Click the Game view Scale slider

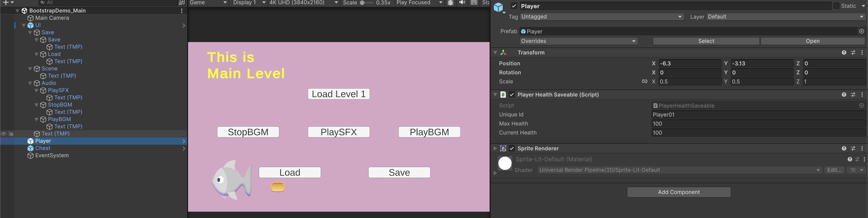[366, 3]
